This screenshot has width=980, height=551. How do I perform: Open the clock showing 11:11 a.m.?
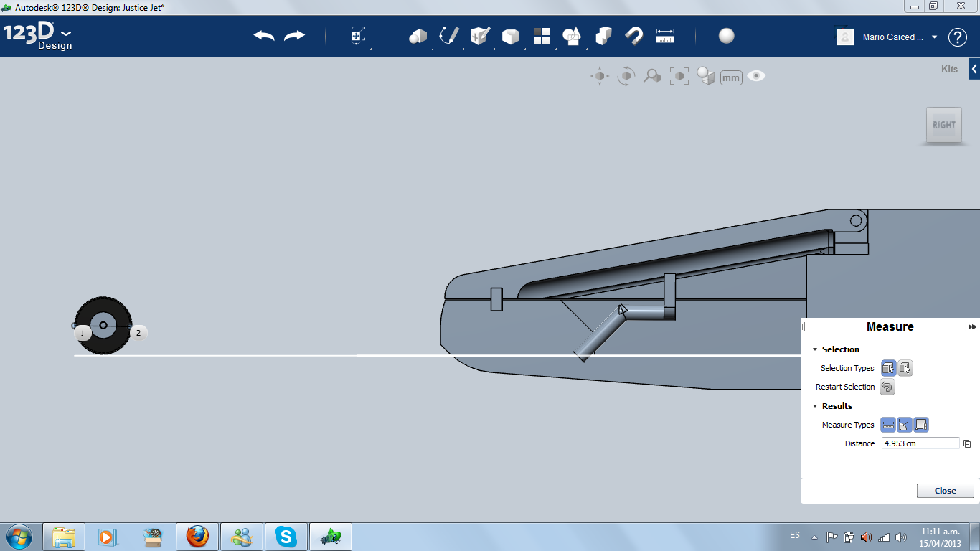point(940,537)
